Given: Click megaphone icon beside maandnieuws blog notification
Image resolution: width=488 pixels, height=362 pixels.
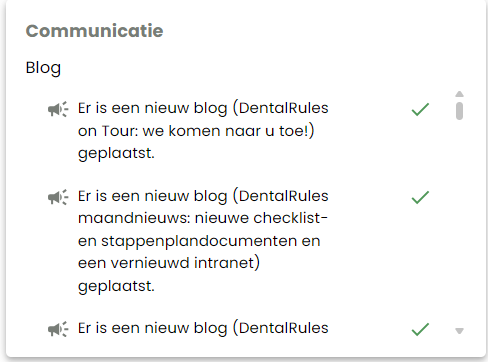Looking at the screenshot, I should pyautogui.click(x=58, y=197).
